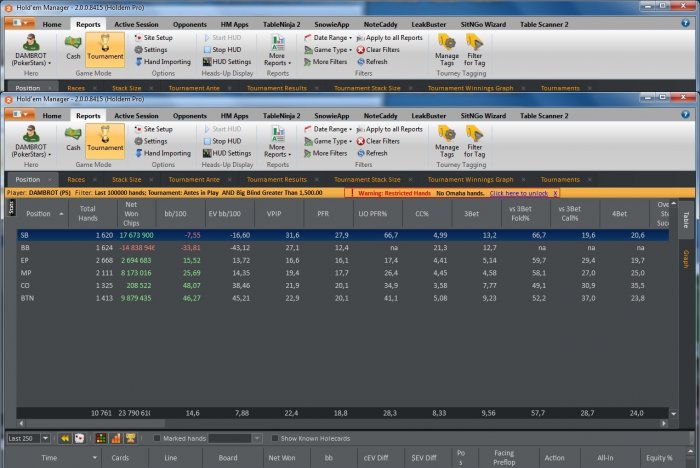Switch to Active Session tab, front window
Image resolution: width=700 pixels, height=468 pixels.
(136, 116)
